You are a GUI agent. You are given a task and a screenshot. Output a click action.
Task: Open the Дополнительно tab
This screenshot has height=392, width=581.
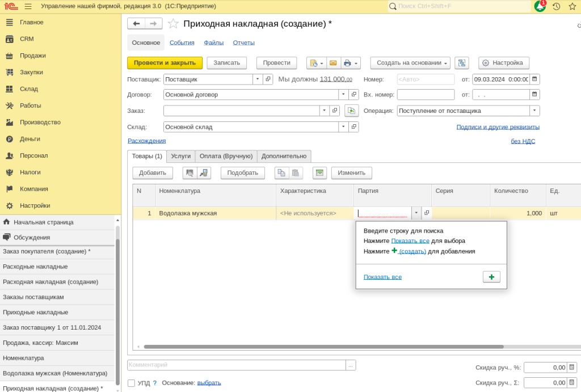tap(284, 156)
